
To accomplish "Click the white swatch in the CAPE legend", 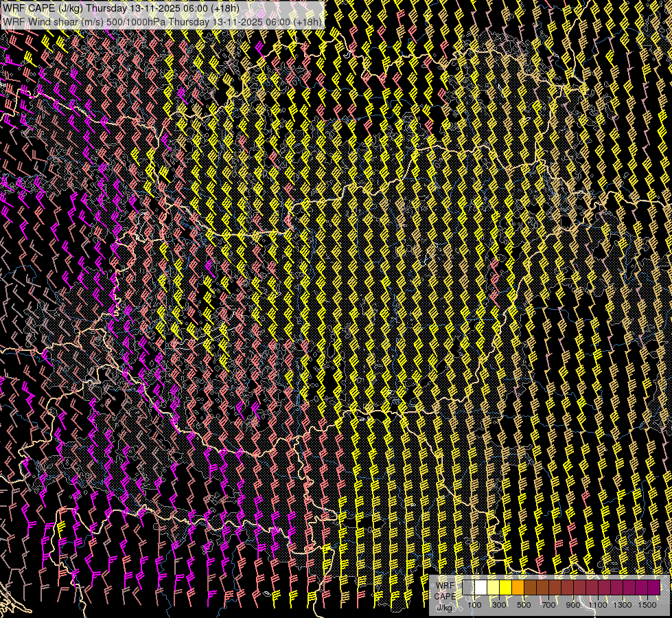I will (x=481, y=587).
